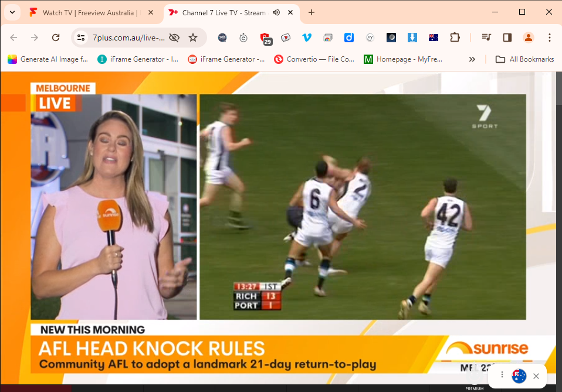This screenshot has height=392, width=562.
Task: Open Convertio File Converter bookmark
Action: pos(314,59)
